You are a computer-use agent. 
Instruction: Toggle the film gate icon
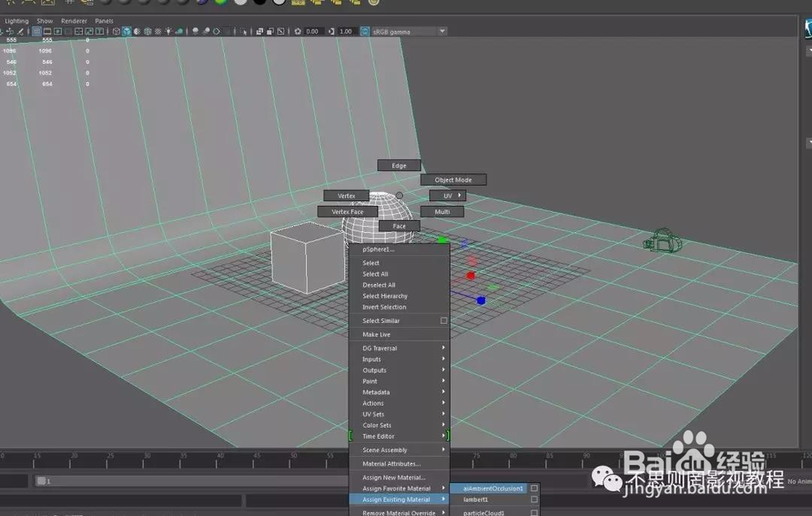click(x=47, y=32)
